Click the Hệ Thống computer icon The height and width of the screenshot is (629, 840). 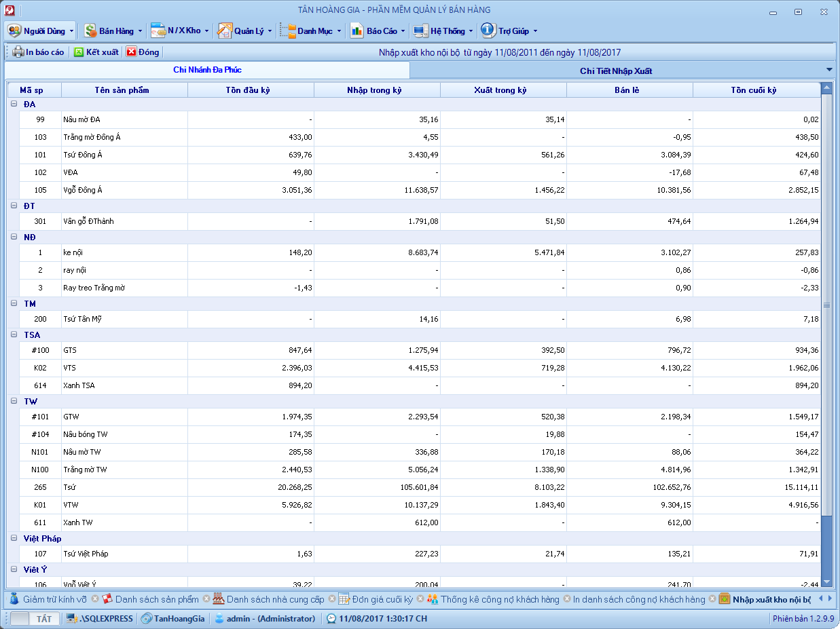tap(420, 31)
